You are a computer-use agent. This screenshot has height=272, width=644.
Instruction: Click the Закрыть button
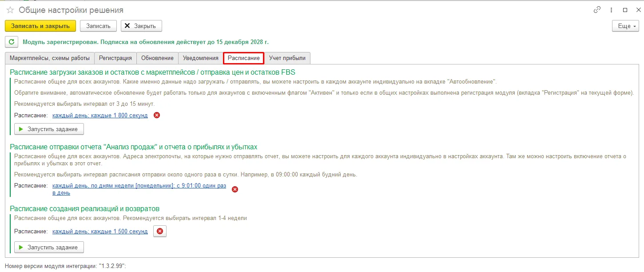tap(141, 26)
